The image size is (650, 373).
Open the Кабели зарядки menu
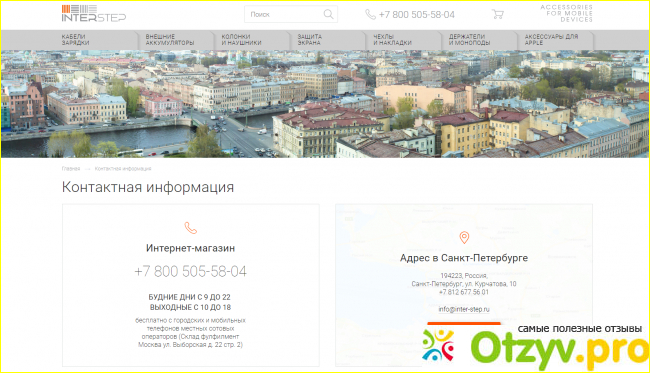(75, 40)
